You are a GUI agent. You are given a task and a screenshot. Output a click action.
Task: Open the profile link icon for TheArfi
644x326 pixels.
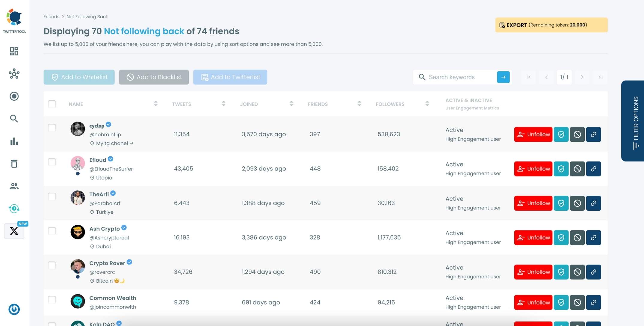point(594,203)
